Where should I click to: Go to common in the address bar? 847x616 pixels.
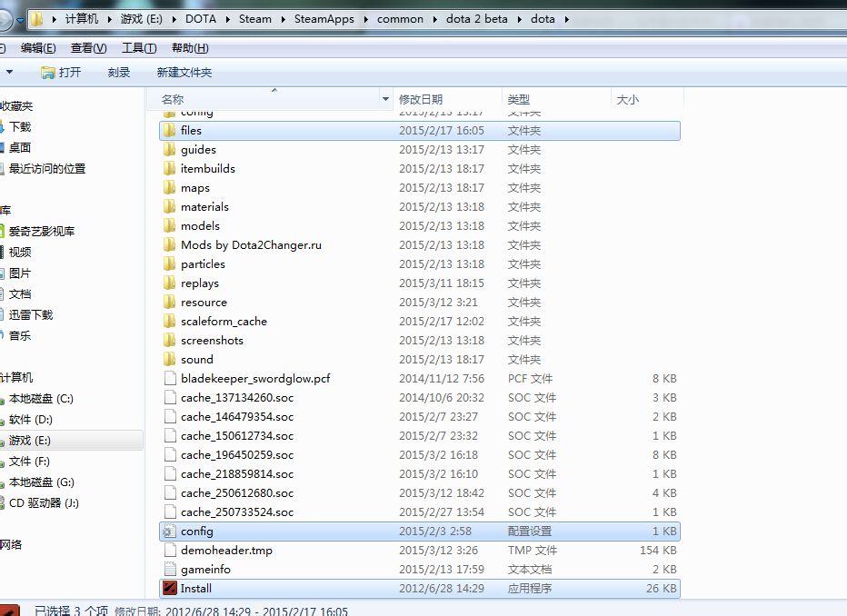pyautogui.click(x=400, y=19)
